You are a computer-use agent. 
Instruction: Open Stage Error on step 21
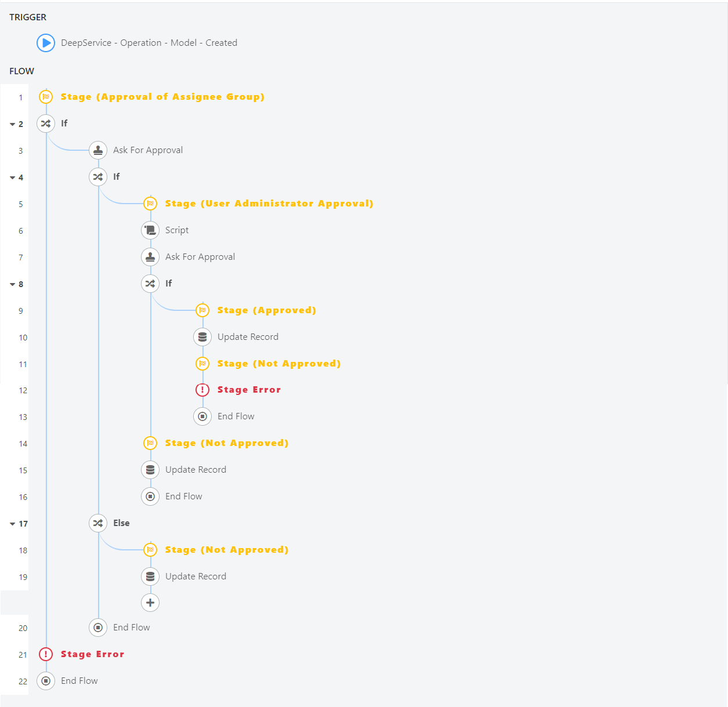click(x=92, y=654)
